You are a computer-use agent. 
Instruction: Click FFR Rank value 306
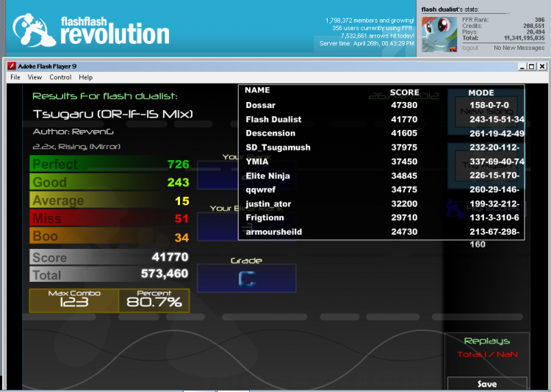tap(539, 20)
